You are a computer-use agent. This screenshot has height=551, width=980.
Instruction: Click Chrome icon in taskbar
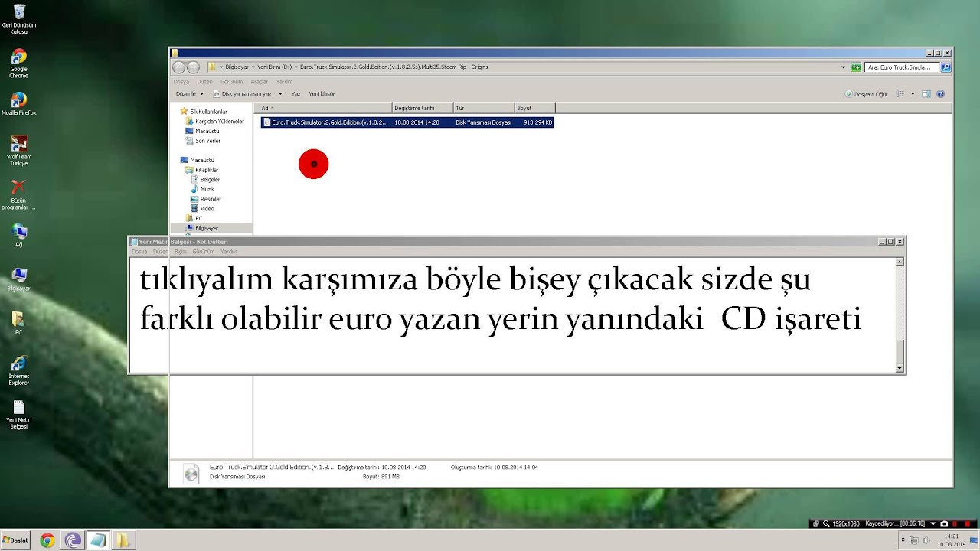point(47,540)
